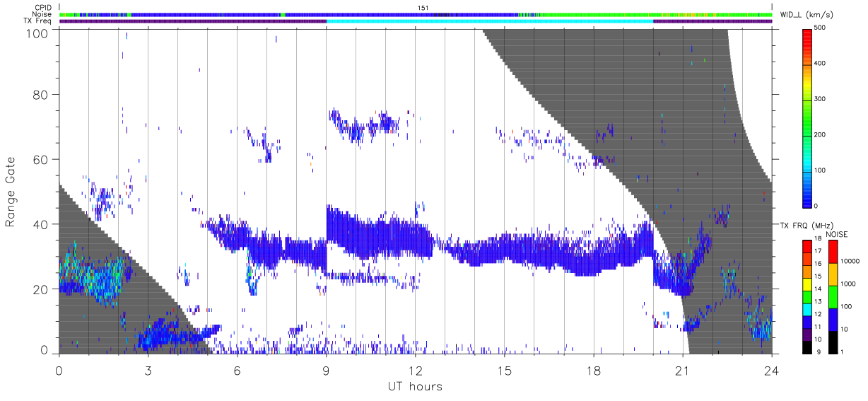
Task: Click the UT hours axis title
Action: pos(414,386)
